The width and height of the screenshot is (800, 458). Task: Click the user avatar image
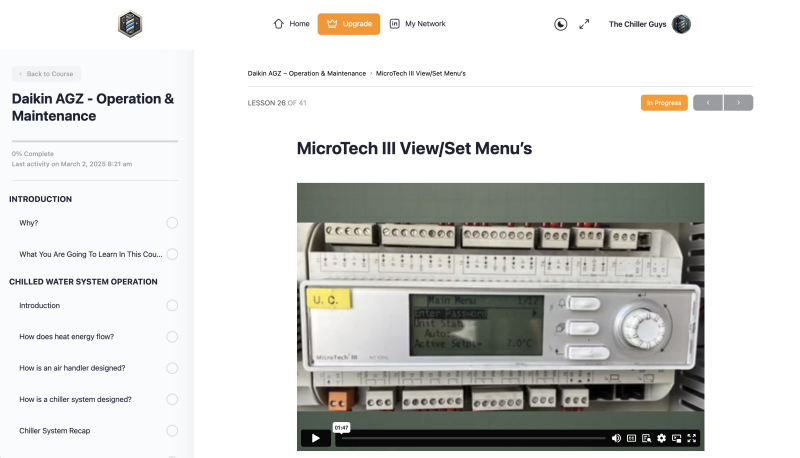point(681,24)
